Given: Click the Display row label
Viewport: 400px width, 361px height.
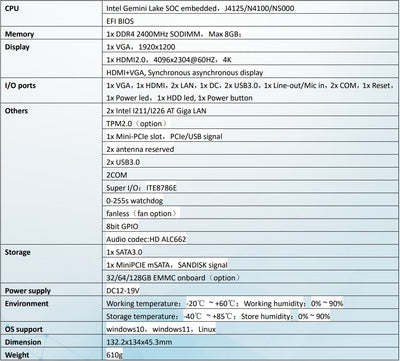Looking at the screenshot, I should 17,47.
